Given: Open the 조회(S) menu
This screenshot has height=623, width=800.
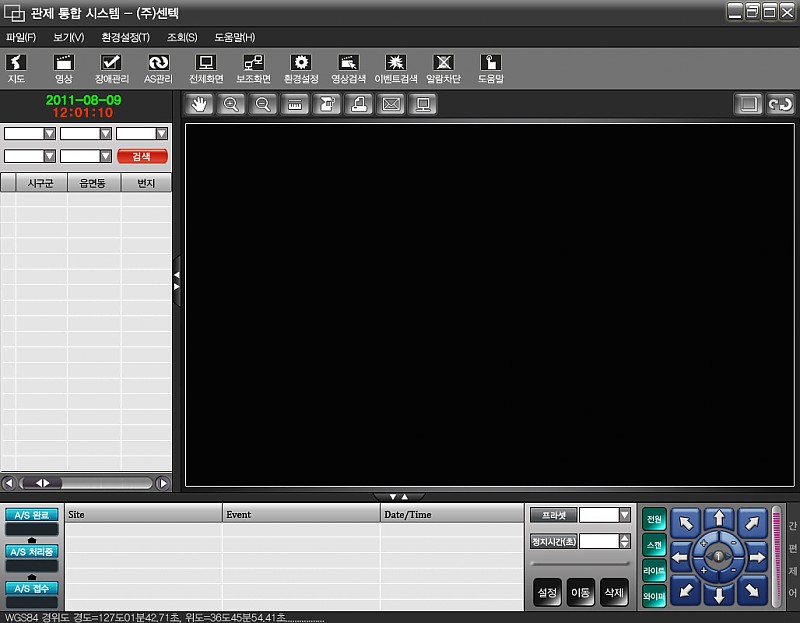Looking at the screenshot, I should (x=181, y=37).
